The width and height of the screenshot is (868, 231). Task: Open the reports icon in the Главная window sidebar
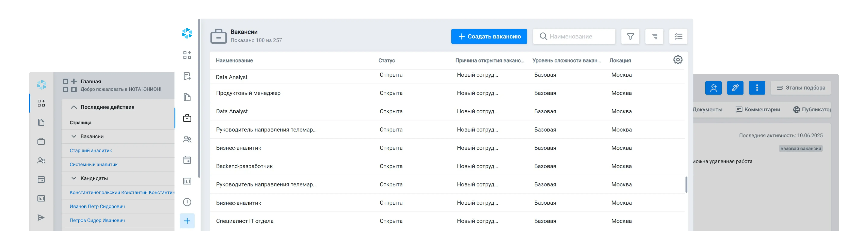(41, 198)
